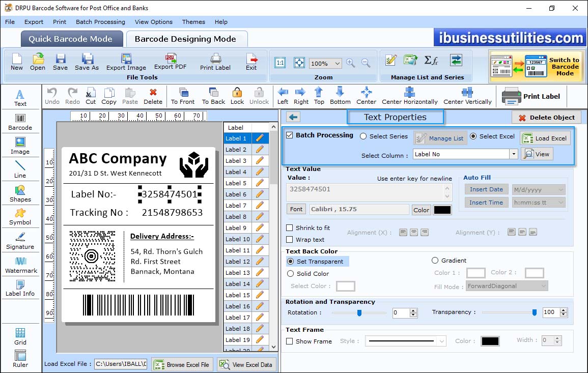
Task: Zoom in using the magnifier plus icon
Action: [351, 63]
